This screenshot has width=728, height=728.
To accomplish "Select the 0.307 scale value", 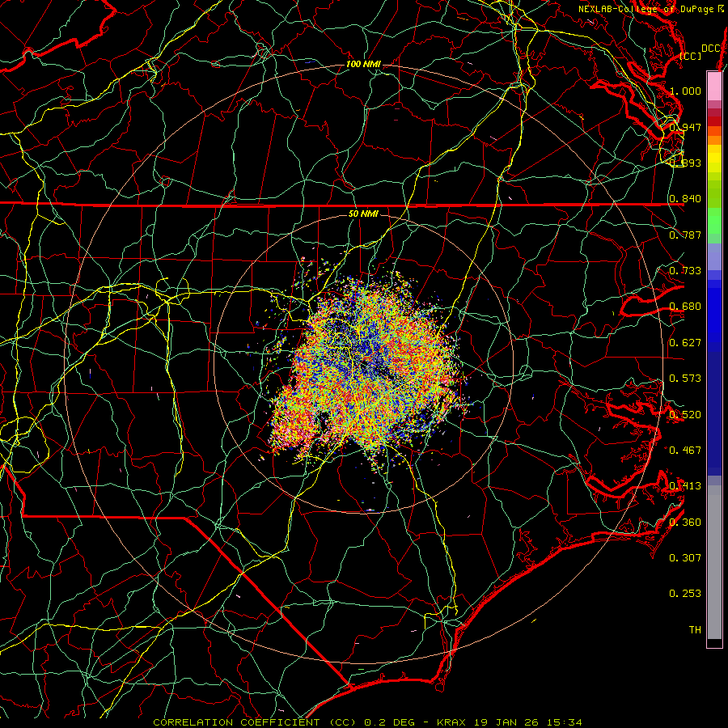I will (x=685, y=558).
